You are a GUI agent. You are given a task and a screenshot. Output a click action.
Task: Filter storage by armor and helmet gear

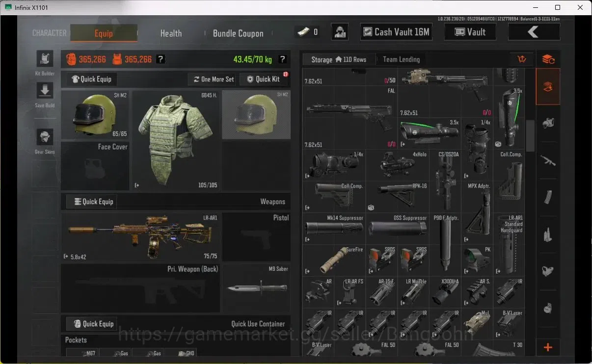(548, 123)
